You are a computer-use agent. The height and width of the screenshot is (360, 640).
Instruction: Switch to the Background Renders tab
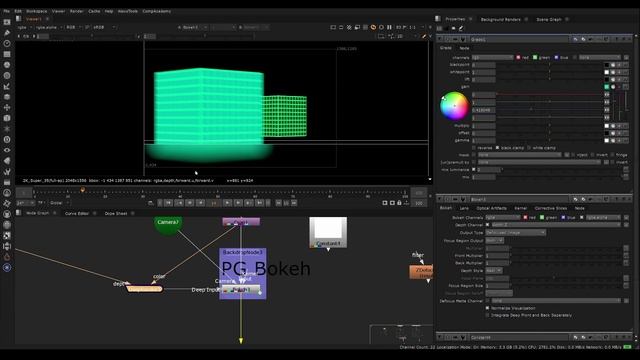tap(500, 19)
